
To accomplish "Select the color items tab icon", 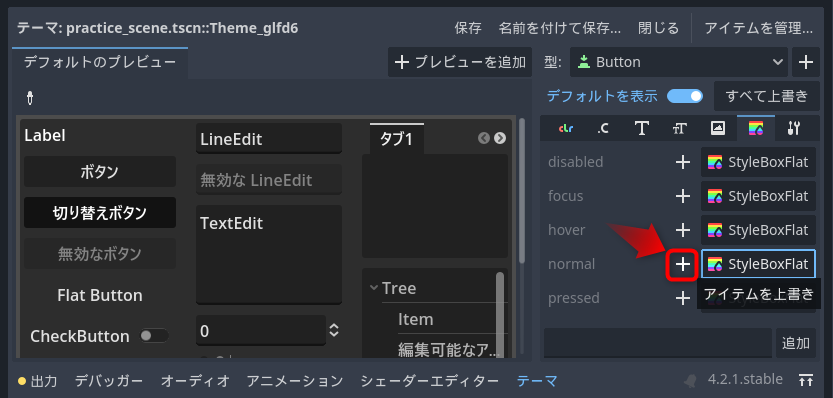I will (566, 128).
